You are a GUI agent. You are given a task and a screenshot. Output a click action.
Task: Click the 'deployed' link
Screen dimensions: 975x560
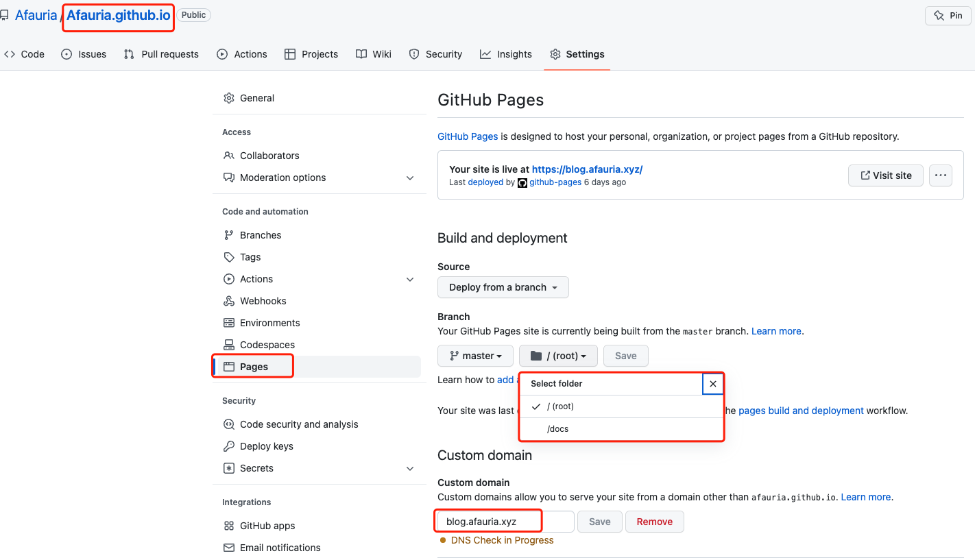[x=485, y=182]
